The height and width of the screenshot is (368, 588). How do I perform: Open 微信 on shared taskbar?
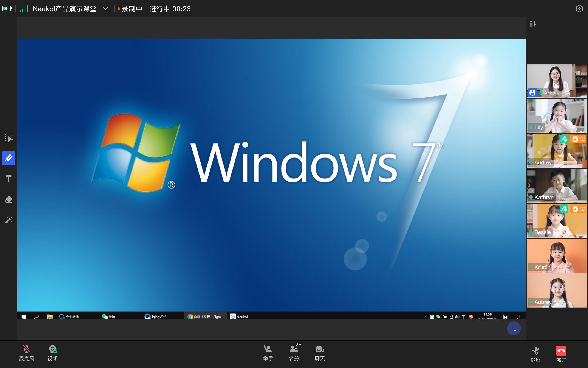coord(108,317)
